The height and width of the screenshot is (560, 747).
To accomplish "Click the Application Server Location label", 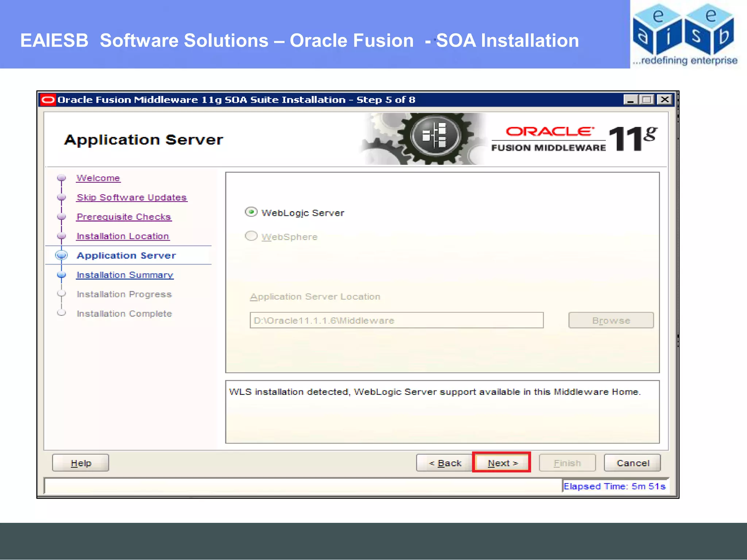I will [x=315, y=296].
